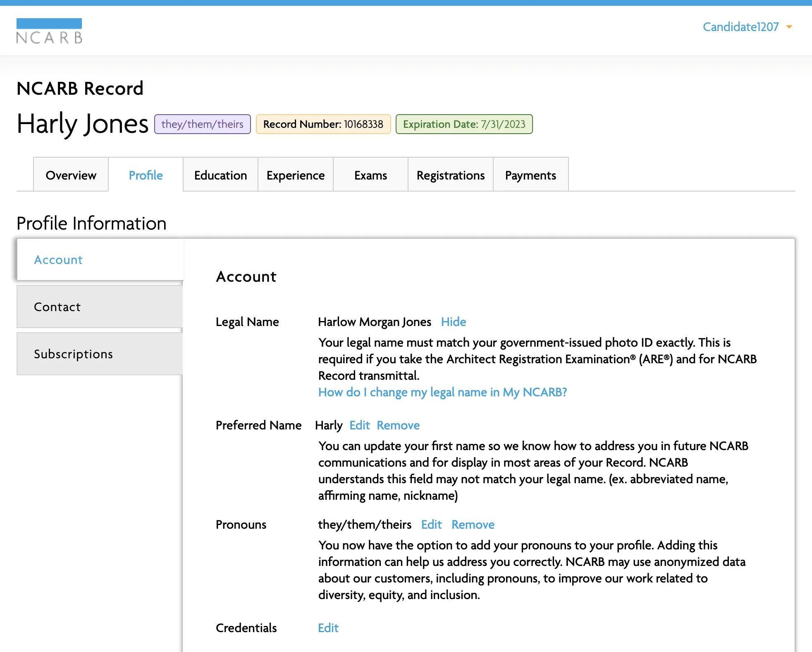Navigate to Registrations tab

click(x=450, y=175)
